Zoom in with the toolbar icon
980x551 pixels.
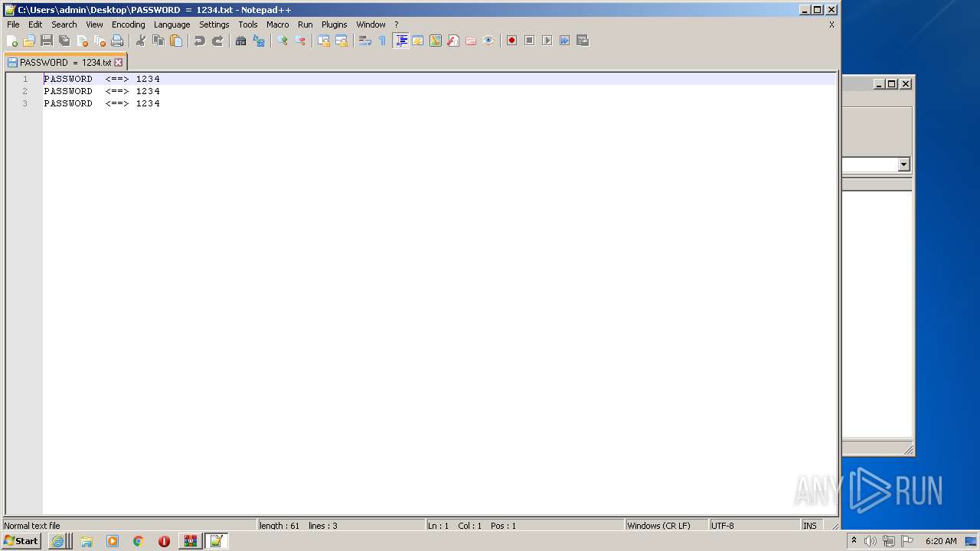[283, 41]
